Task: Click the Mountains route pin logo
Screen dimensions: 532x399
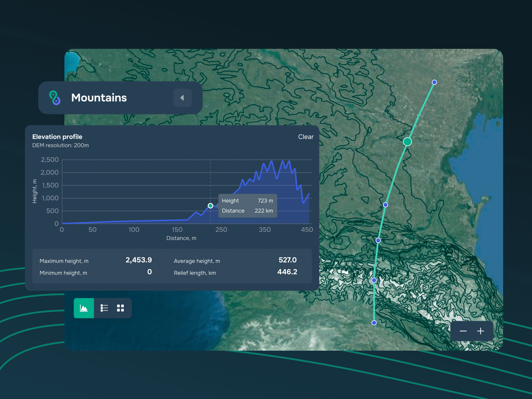Action: [x=55, y=98]
